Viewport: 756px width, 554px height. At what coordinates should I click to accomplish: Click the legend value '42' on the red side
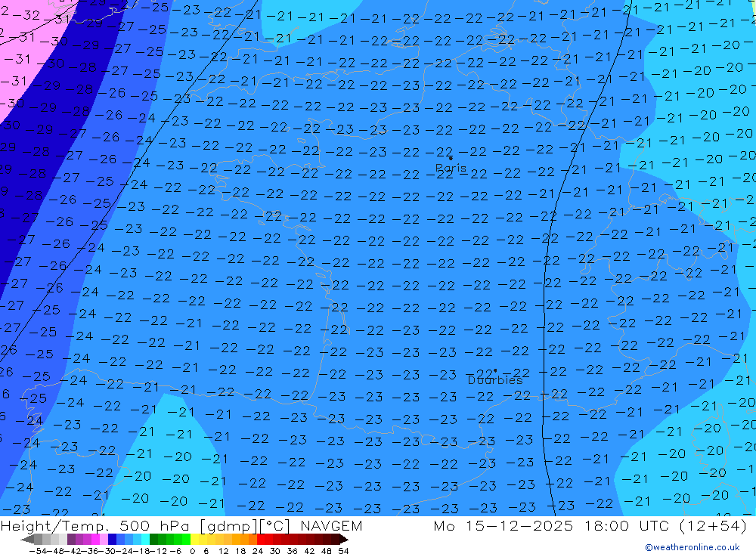[x=309, y=551]
